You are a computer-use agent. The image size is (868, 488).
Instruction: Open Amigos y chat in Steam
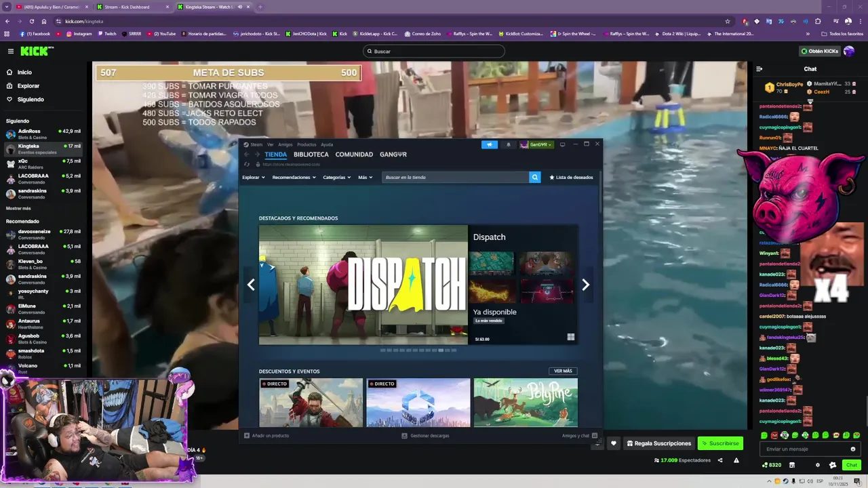[x=580, y=436]
